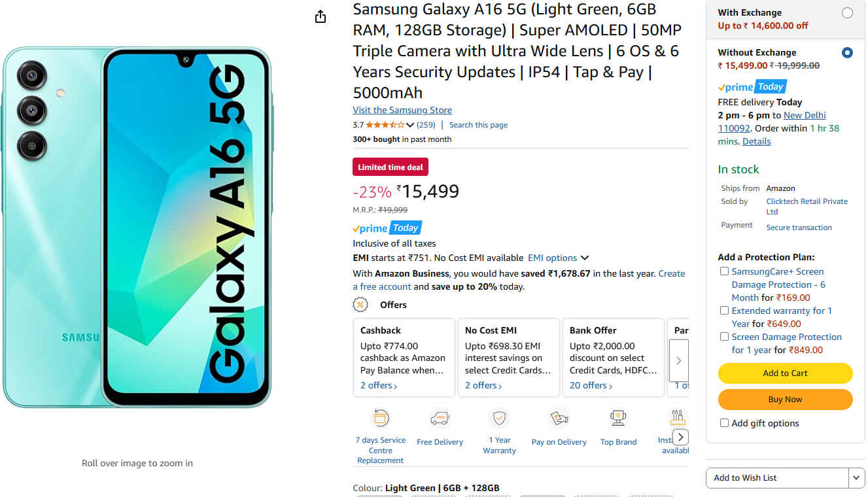Viewport: 868px width, 497px height.
Task: Show next product feature icons arrow
Action: click(681, 437)
